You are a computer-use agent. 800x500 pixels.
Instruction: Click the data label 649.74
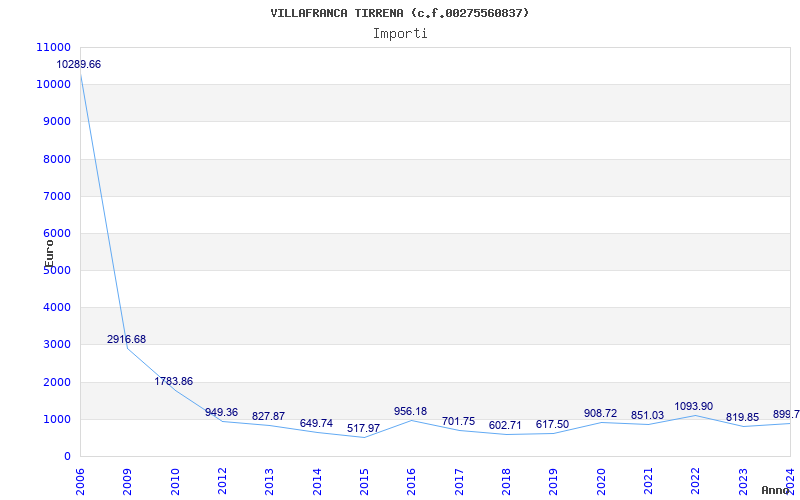tap(316, 423)
